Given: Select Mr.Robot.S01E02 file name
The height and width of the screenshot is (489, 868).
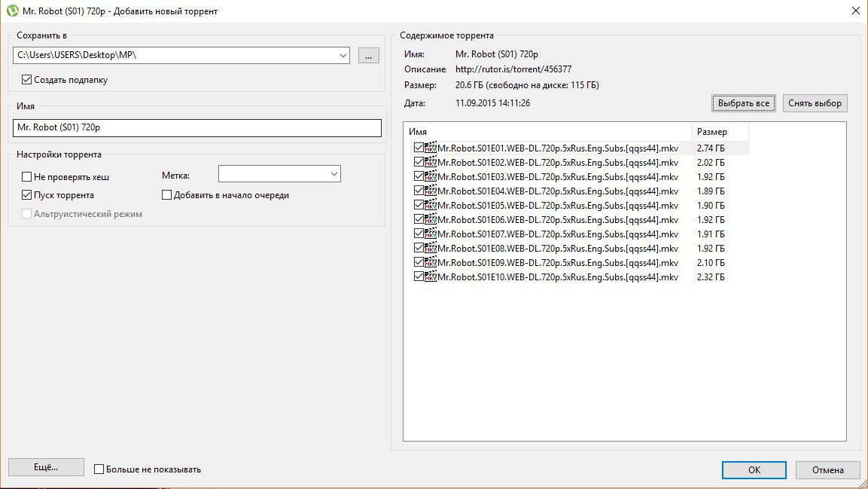Looking at the screenshot, I should (557, 162).
